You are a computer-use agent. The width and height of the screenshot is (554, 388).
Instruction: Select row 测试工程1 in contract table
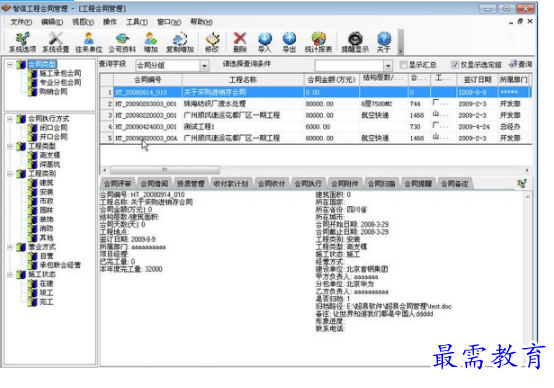coord(316,127)
